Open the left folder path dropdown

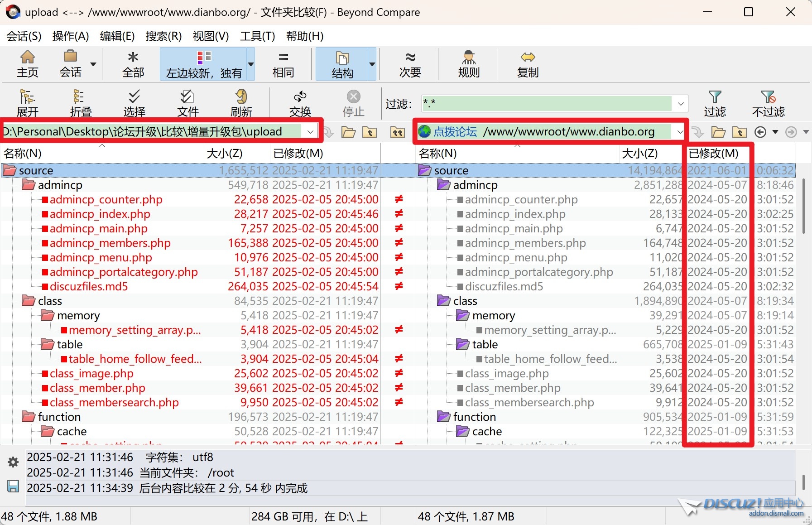point(310,132)
